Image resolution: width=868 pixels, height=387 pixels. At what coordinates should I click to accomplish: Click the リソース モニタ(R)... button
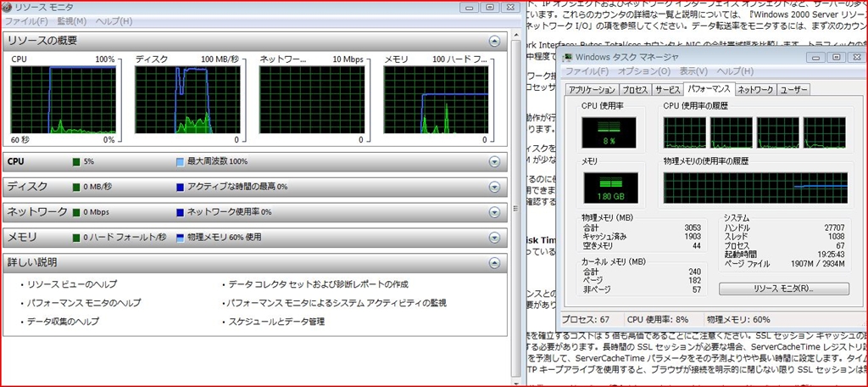783,289
